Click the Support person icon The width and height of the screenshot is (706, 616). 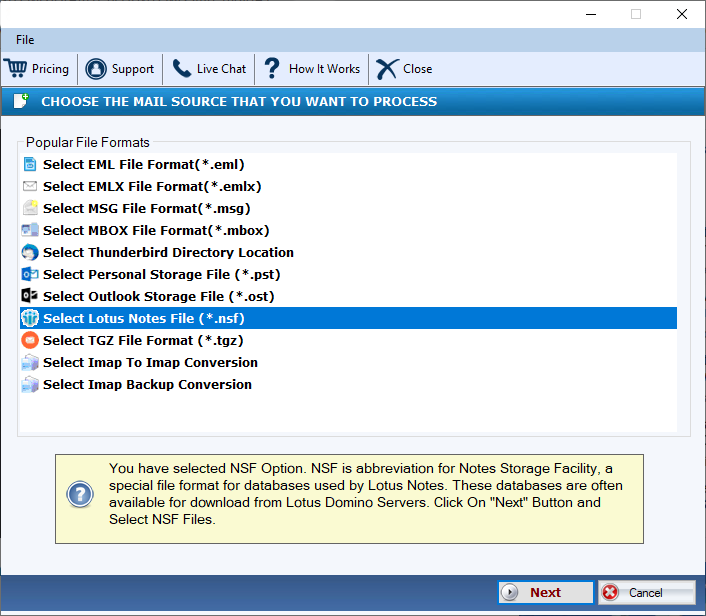pyautogui.click(x=96, y=69)
